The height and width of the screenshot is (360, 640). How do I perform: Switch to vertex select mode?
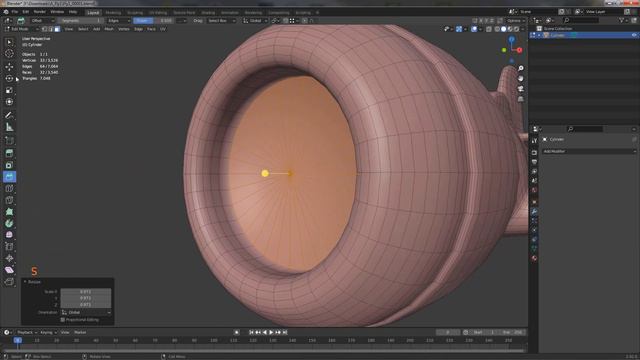tap(44, 29)
